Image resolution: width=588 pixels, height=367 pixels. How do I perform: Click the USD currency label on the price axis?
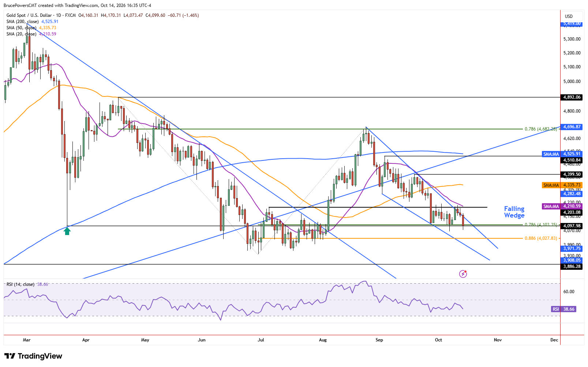(569, 16)
